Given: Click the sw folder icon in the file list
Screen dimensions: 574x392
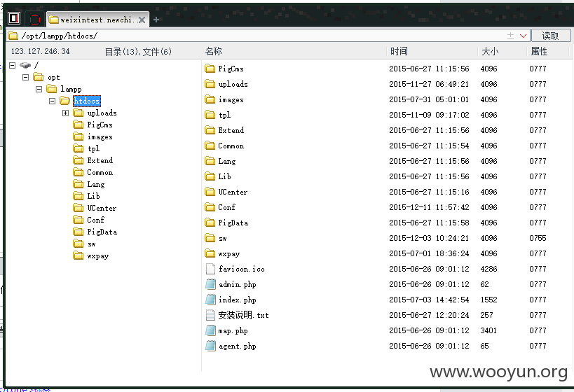Looking at the screenshot, I should [210, 238].
